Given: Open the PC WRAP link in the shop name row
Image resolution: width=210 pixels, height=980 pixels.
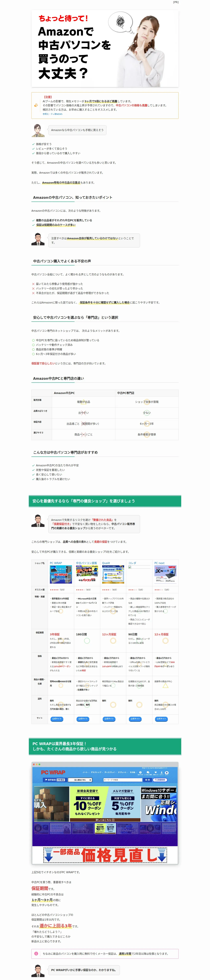Looking at the screenshot, I should pyautogui.click(x=56, y=563).
